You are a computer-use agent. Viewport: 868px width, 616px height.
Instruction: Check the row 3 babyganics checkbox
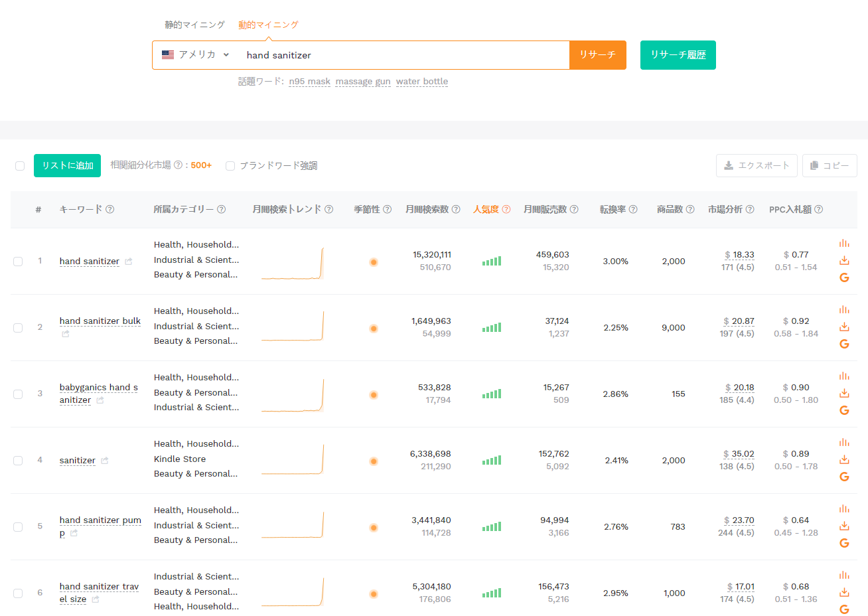(x=18, y=394)
